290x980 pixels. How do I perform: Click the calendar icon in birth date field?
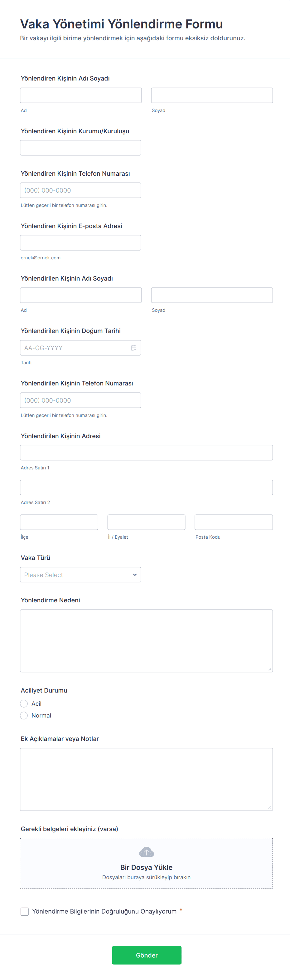click(133, 348)
